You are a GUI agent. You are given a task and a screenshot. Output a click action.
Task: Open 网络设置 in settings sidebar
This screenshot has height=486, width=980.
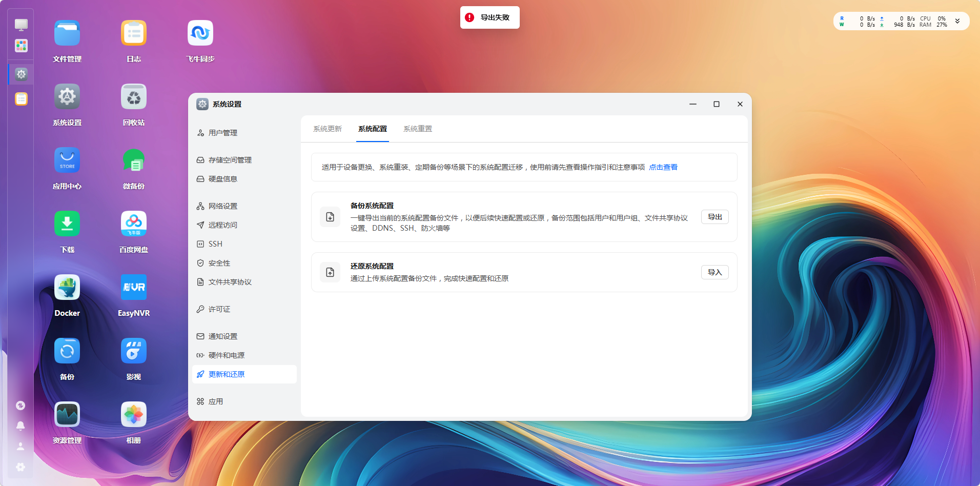[244, 206]
